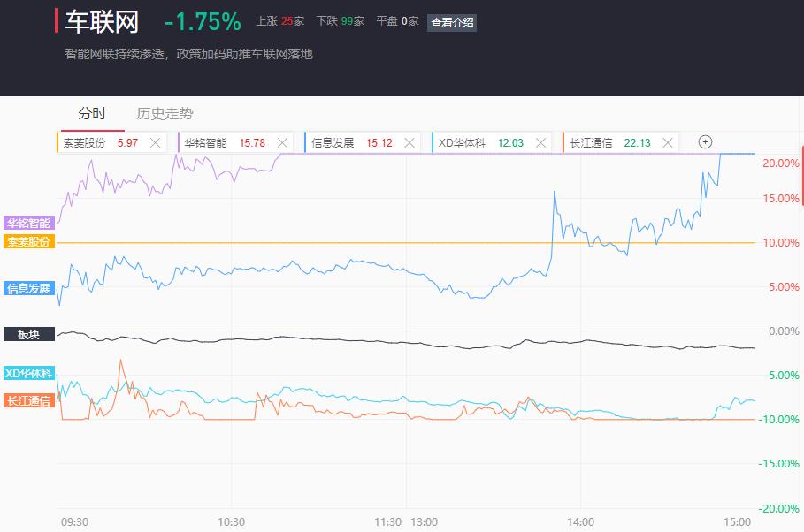Remove XD华体科 via its X icon
This screenshot has height=532, width=804.
click(x=540, y=143)
